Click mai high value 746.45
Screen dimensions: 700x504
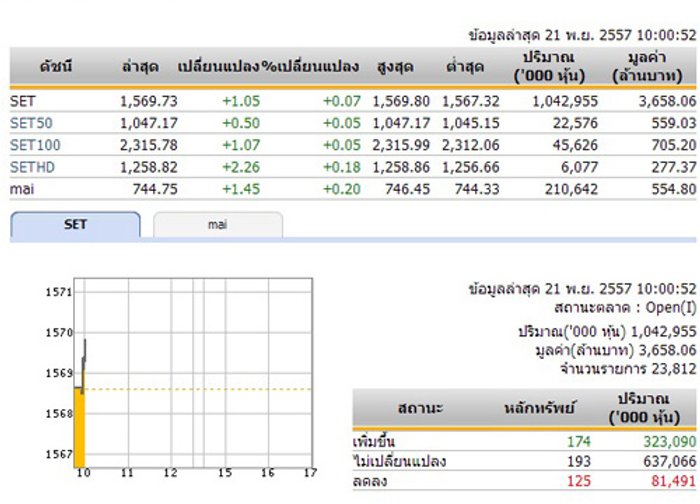click(x=408, y=189)
